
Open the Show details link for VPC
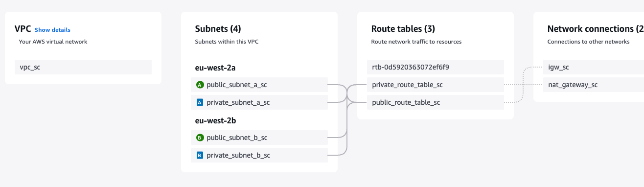(x=52, y=30)
